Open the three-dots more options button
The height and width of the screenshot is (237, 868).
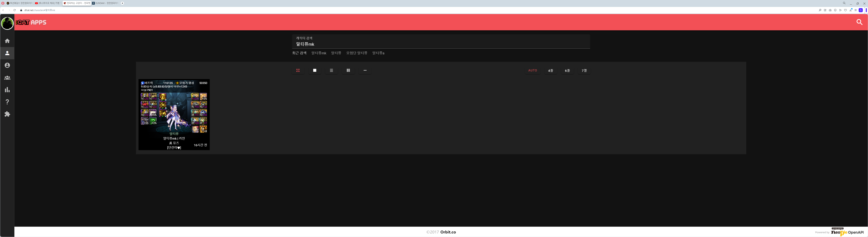365,70
